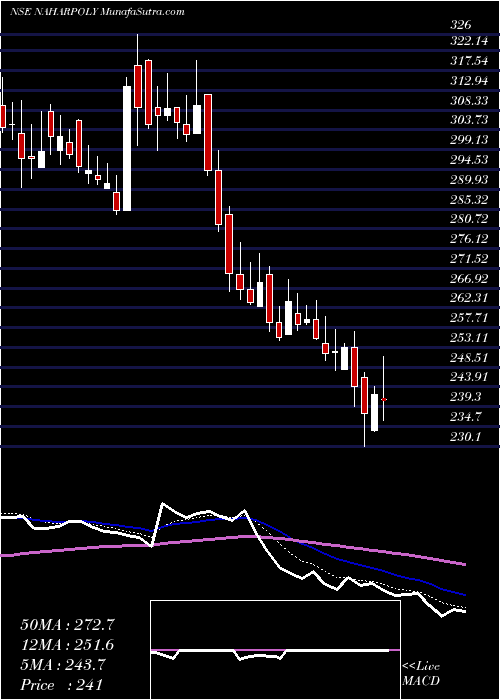This screenshot has height=700, width=500.
Task: Click the 303.73 price axis label
Action: [x=469, y=121]
